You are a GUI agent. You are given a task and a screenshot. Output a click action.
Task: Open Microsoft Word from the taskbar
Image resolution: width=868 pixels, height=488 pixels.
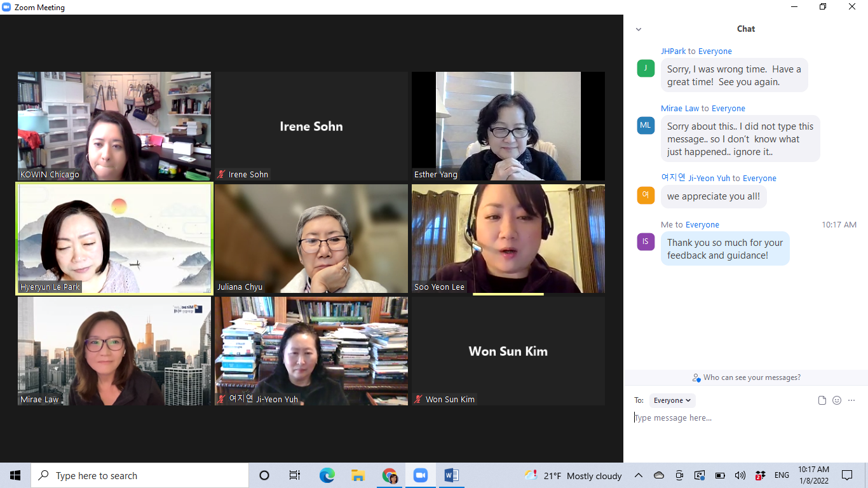click(451, 475)
